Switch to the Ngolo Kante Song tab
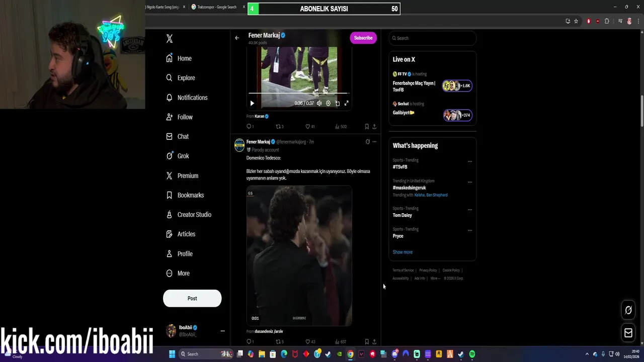This screenshot has width=644, height=362. coord(165,7)
